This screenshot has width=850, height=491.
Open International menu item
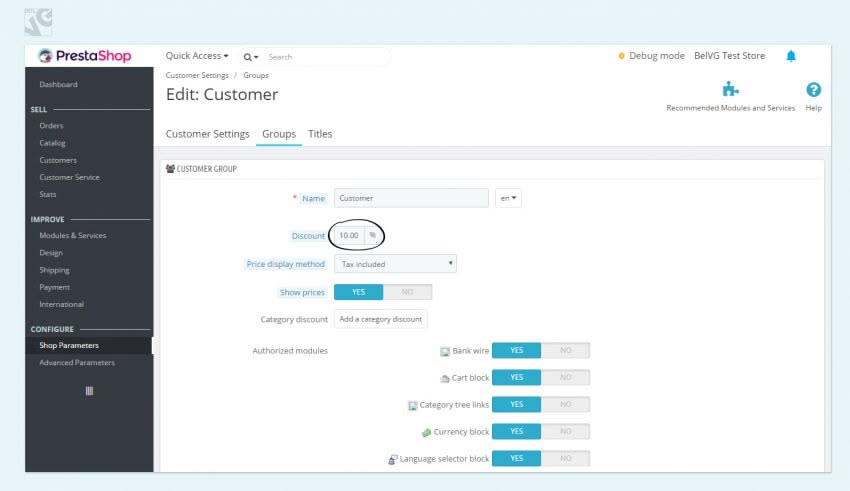click(61, 305)
